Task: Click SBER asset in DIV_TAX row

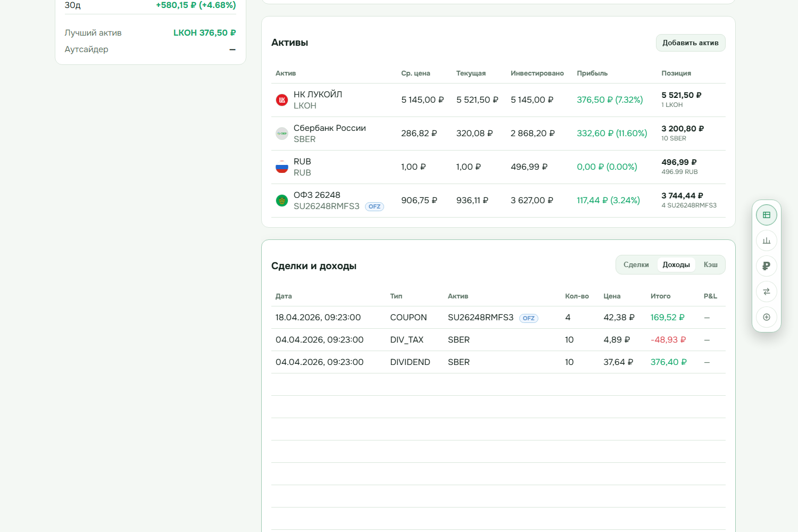Action: click(x=459, y=339)
